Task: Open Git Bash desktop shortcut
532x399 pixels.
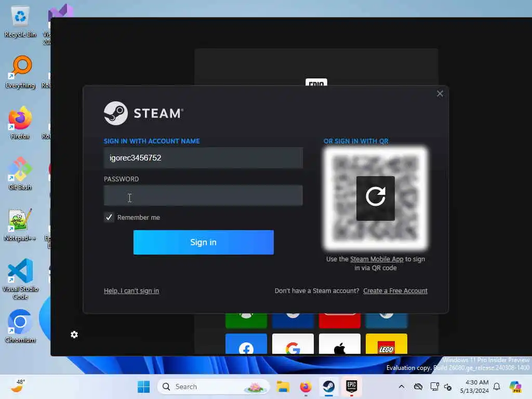Action: [x=20, y=174]
